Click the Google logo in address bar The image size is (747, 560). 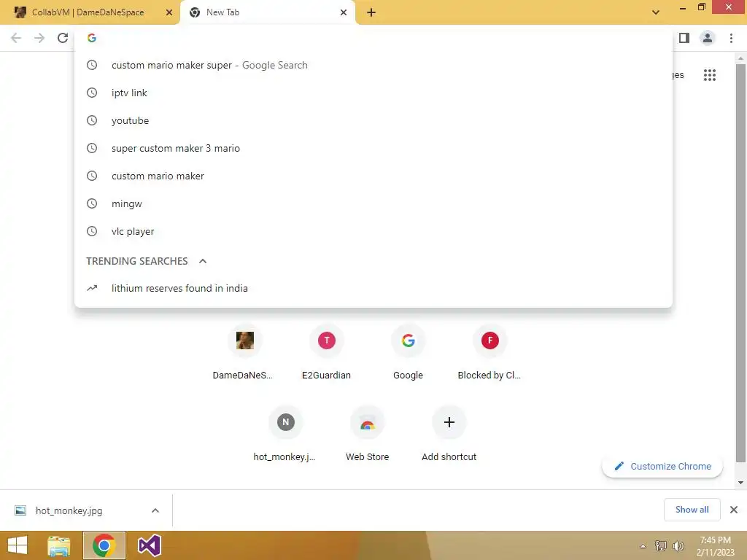(x=92, y=38)
